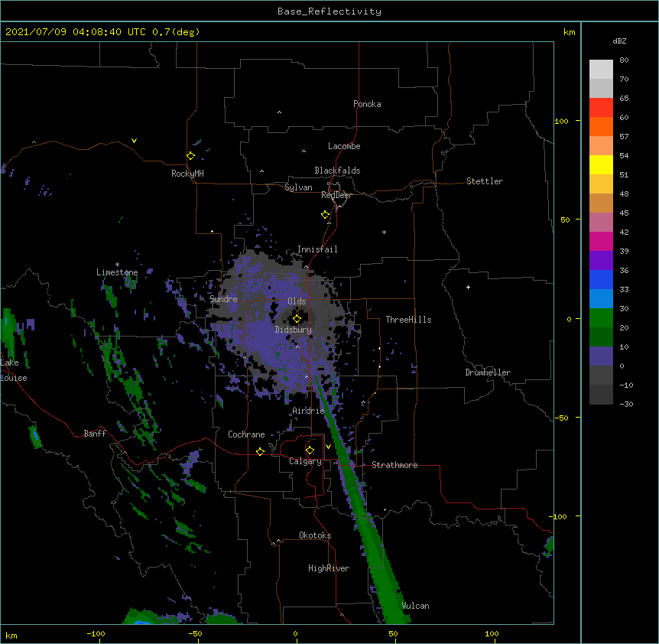
Task: Click the yellow diamond radar site marker near Didsbury
Action: coord(297,319)
